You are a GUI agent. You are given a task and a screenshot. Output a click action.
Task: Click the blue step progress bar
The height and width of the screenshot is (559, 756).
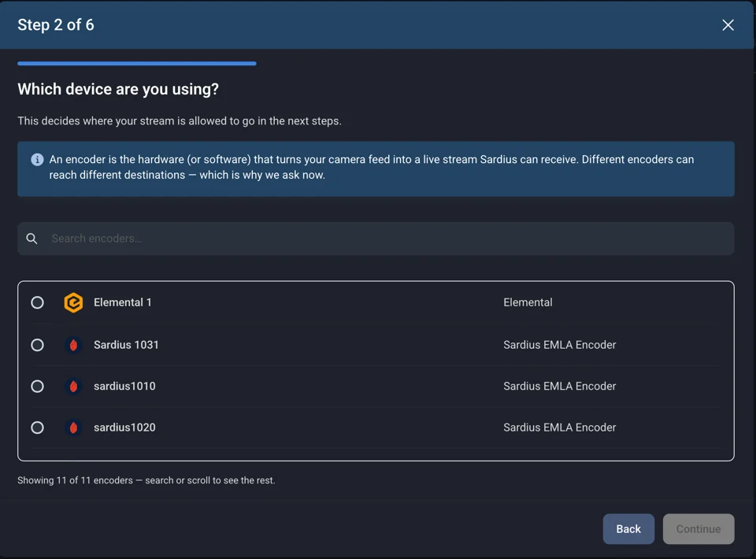pyautogui.click(x=137, y=63)
